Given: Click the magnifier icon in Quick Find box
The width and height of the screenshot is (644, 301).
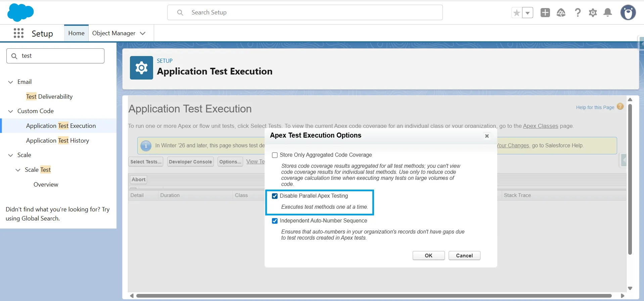Looking at the screenshot, I should (x=14, y=56).
